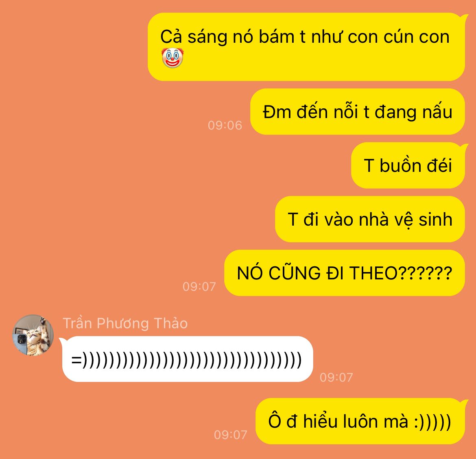Tap the 09:07 timestamp beside the last message

(x=230, y=435)
